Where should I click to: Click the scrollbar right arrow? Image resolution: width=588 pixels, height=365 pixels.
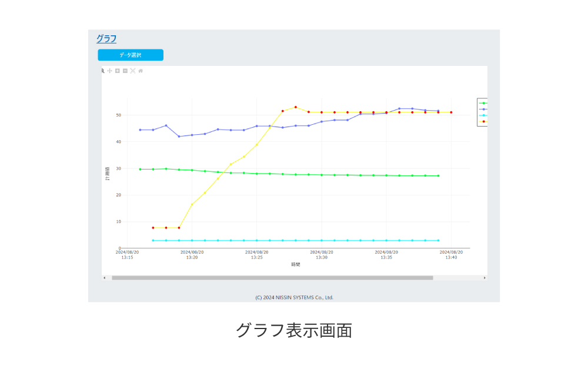[485, 278]
